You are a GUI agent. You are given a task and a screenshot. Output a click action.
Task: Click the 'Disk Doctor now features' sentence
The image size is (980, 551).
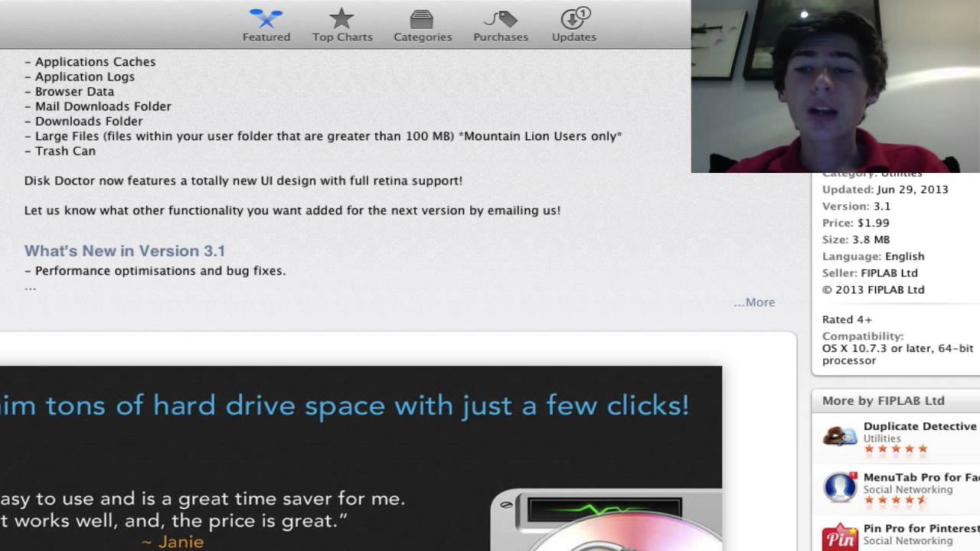(x=243, y=181)
